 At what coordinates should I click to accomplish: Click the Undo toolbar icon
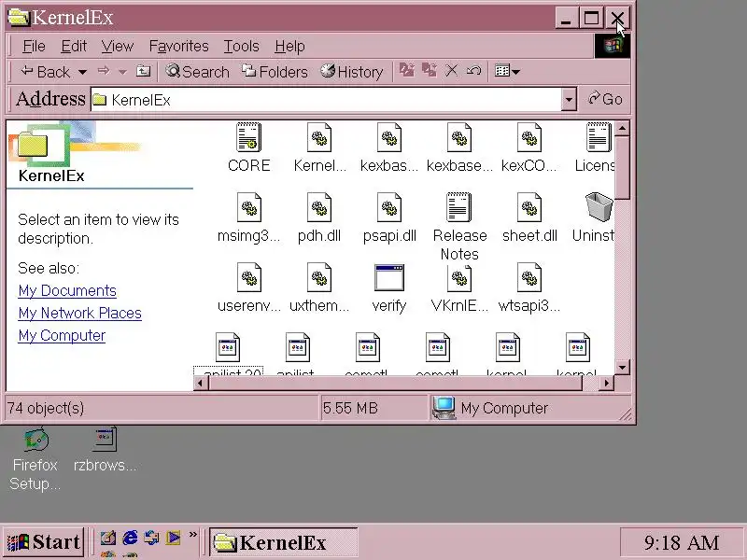pyautogui.click(x=473, y=71)
